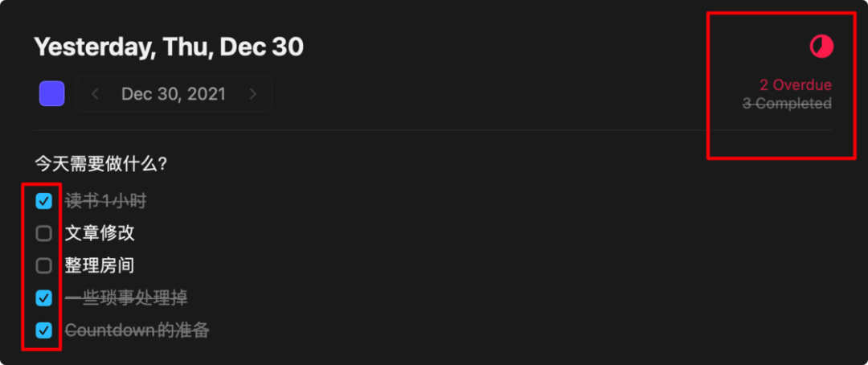The width and height of the screenshot is (868, 365).
Task: Go to next day with right chevron
Action: coord(252,94)
